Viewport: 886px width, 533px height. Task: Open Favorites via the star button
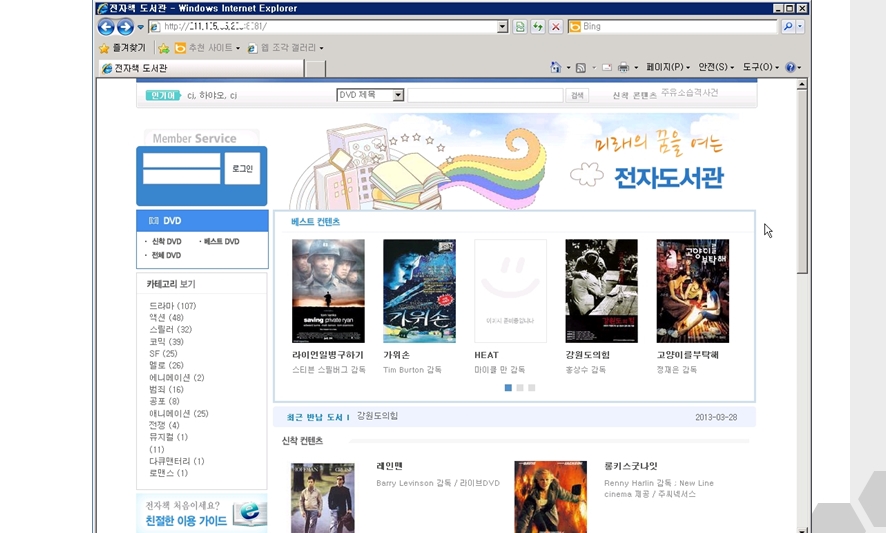[123, 48]
